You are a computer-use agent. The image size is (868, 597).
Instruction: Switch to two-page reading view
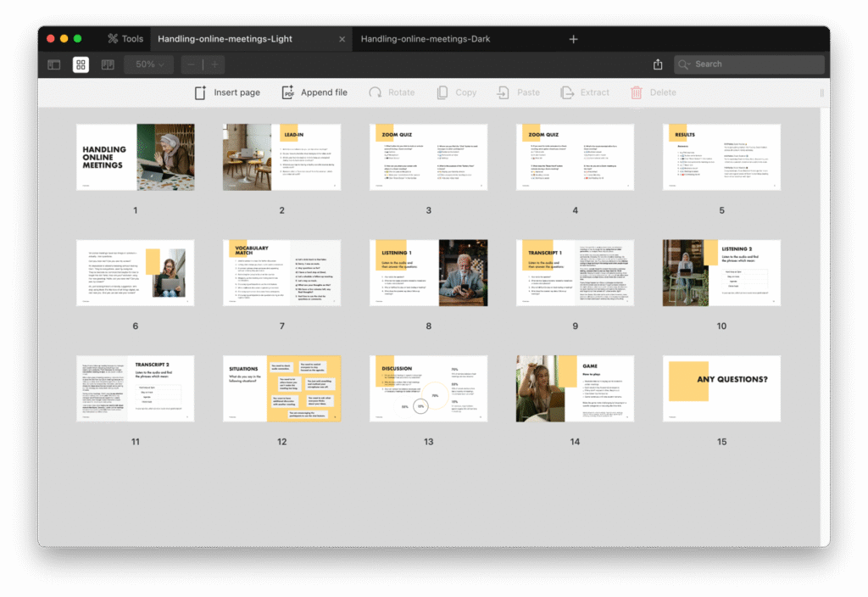point(108,64)
